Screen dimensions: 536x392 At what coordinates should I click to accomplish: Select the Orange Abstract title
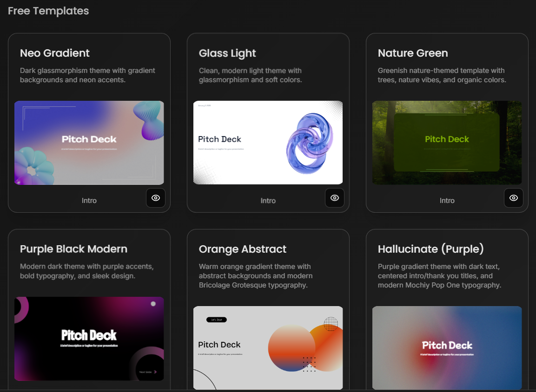243,249
